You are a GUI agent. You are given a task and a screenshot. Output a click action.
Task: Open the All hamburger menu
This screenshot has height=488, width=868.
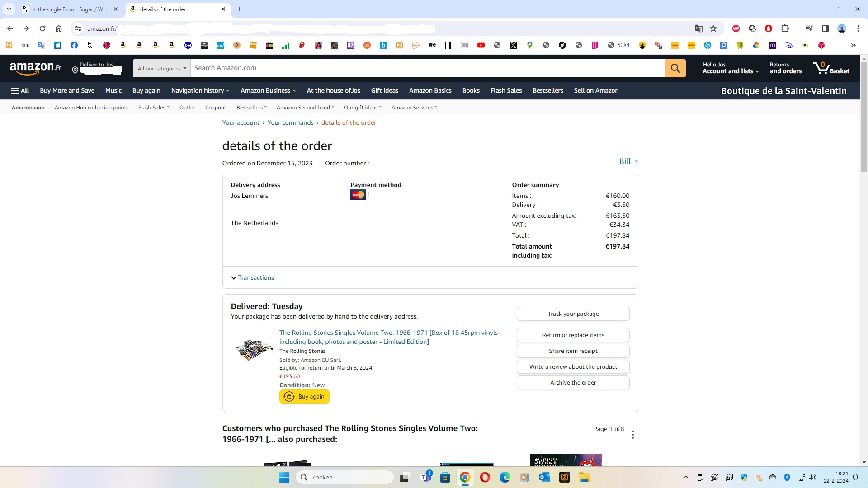tap(20, 91)
